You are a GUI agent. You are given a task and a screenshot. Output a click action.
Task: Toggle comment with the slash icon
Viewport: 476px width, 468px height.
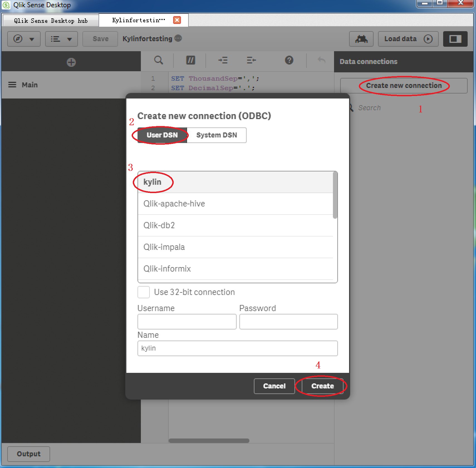pyautogui.click(x=190, y=60)
